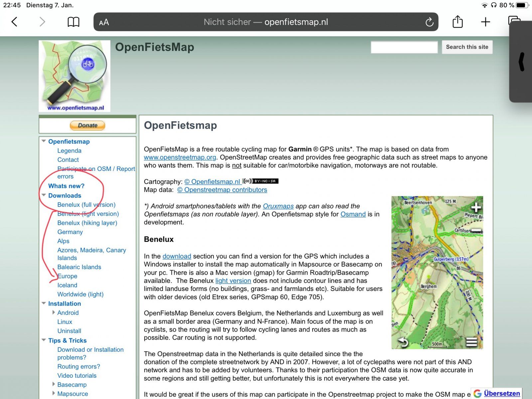Open the Video tutorials page
Viewport: 532px width, 399px height.
[77, 375]
